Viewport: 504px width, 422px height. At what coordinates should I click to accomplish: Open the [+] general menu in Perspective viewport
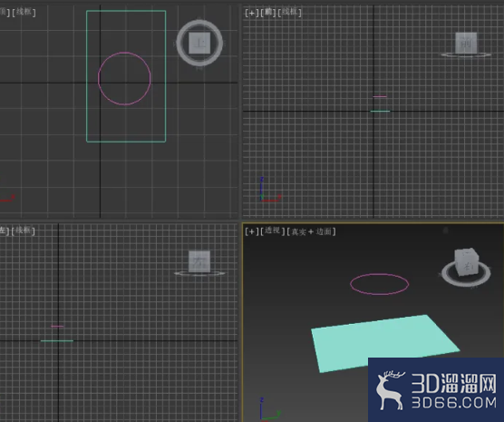click(252, 231)
